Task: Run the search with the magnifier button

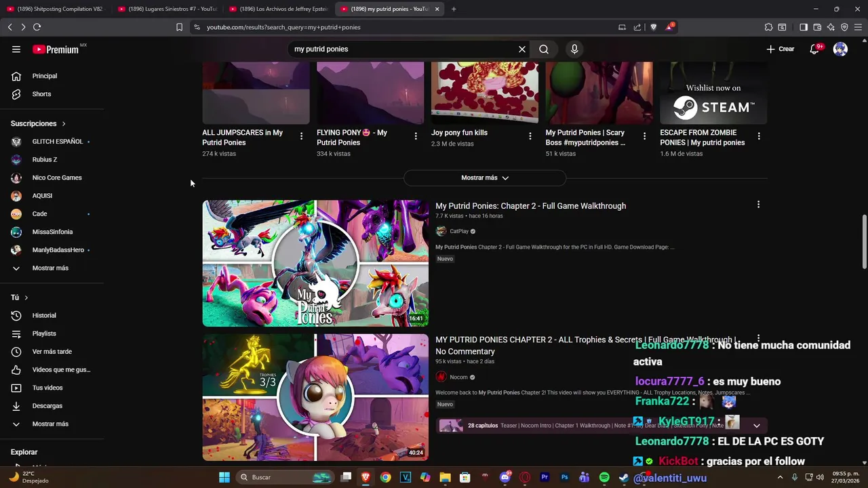Action: (x=544, y=49)
